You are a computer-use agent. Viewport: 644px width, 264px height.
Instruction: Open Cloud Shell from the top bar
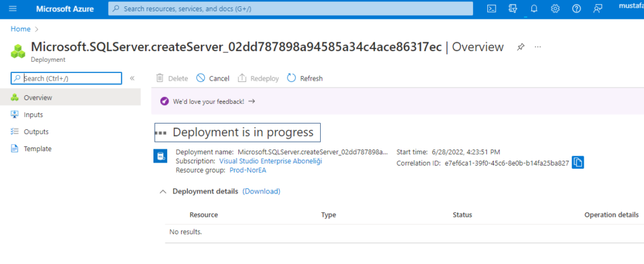491,9
